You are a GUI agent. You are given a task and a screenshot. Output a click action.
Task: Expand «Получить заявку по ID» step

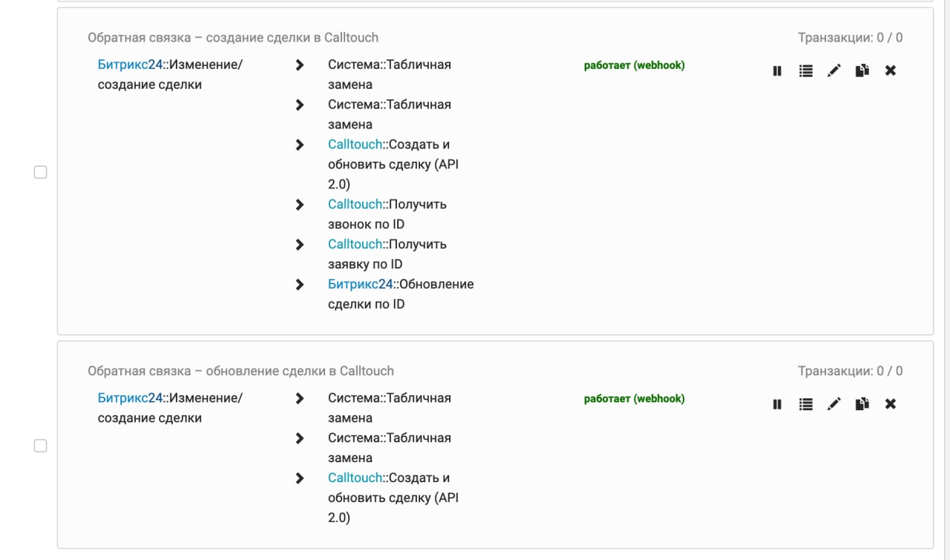point(300,245)
